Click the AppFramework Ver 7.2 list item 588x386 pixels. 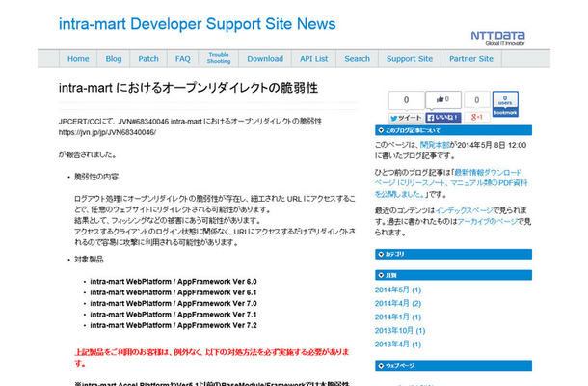click(x=174, y=325)
